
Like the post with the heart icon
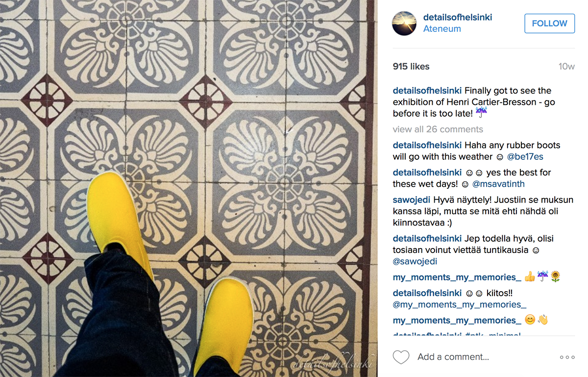pyautogui.click(x=401, y=357)
